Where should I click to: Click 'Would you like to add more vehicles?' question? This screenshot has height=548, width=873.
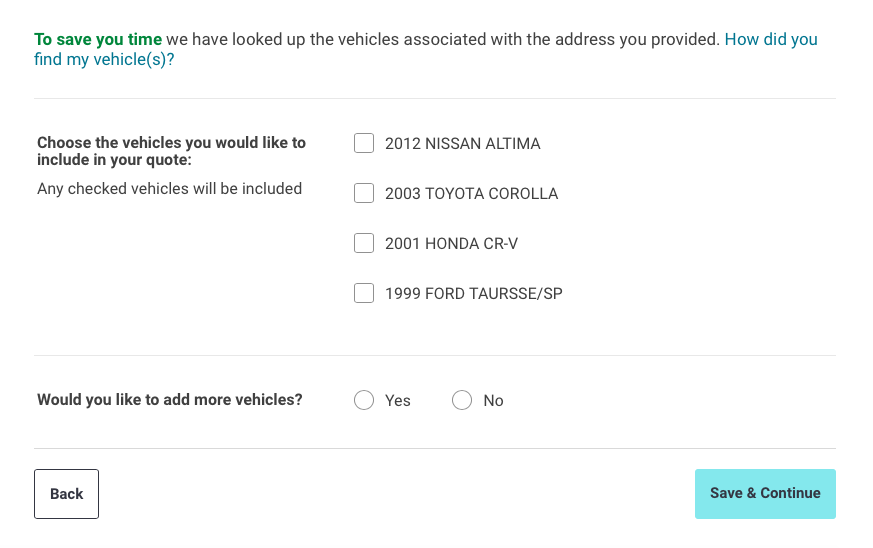click(169, 400)
